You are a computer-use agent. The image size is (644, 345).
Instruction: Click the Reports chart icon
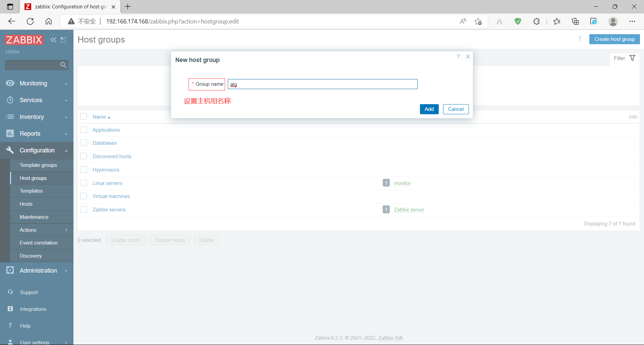[10, 133]
